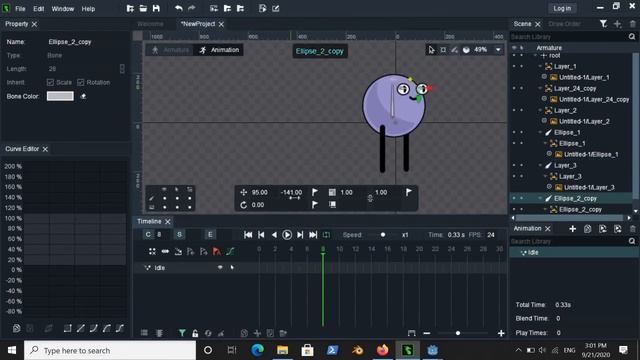Collapse the Ellipse_2_copy bone node
The width and height of the screenshot is (640, 360).
[540, 199]
